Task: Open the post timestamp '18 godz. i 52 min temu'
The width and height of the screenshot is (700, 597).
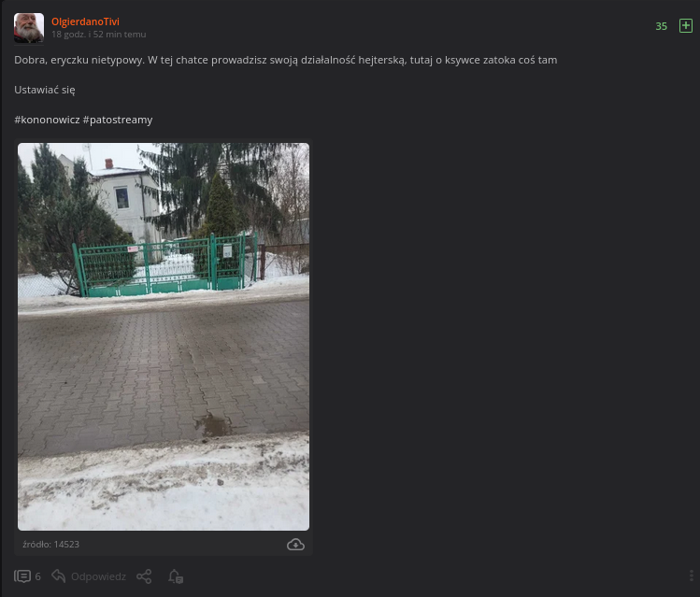Action: tap(99, 35)
